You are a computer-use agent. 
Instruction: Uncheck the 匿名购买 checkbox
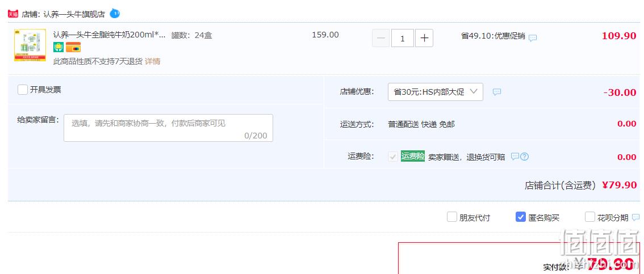[520, 217]
